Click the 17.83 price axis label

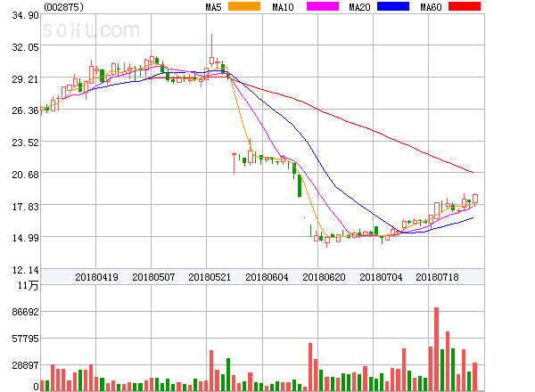[x=25, y=207]
